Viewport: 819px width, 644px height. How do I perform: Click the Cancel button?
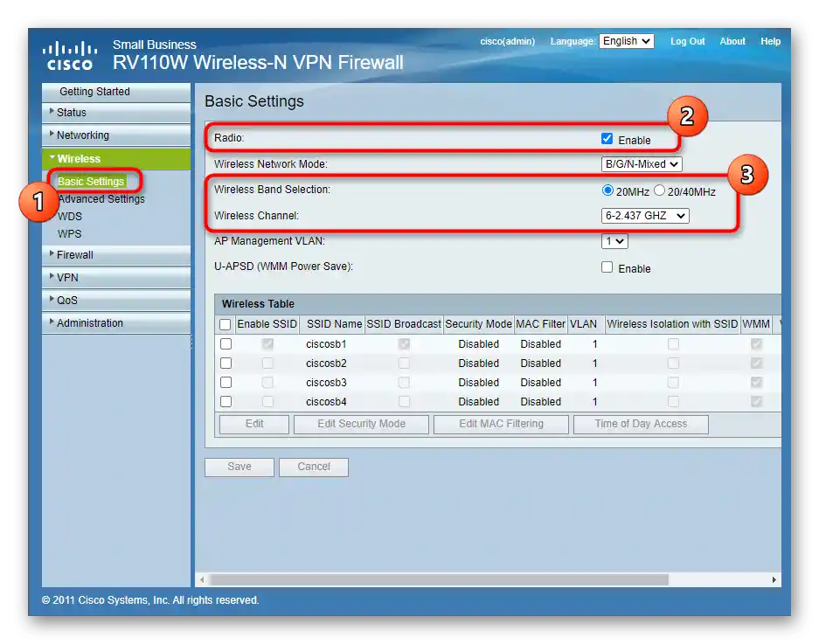pyautogui.click(x=314, y=467)
